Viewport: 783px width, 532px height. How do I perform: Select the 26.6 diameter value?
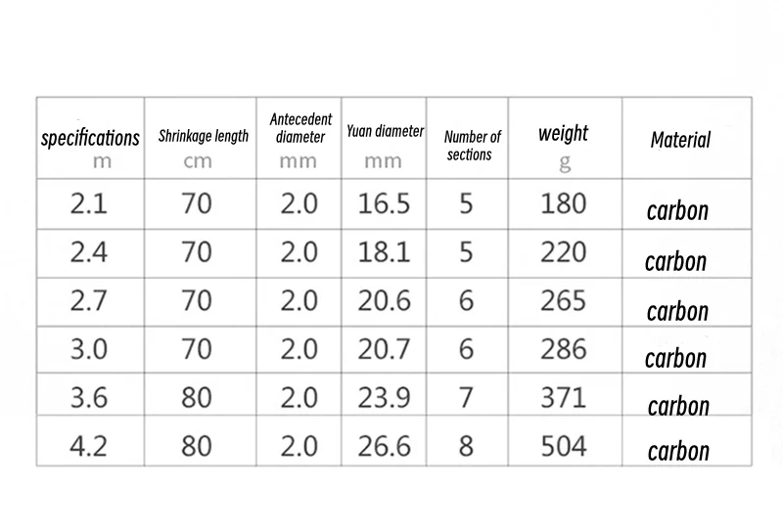[384, 446]
